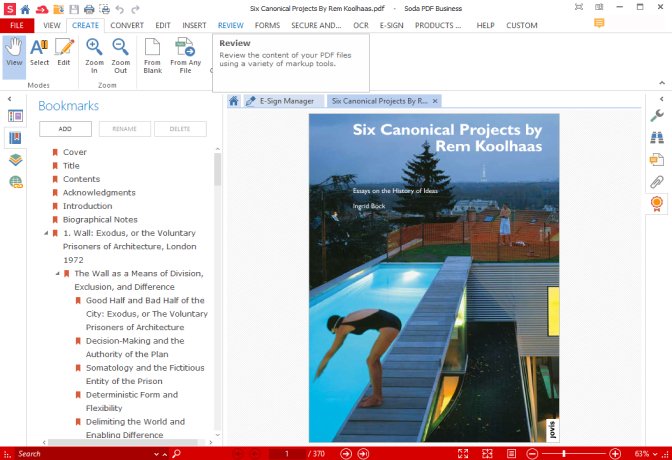Click the bookmarks panel horizontal scrollbar
This screenshot has width=672, height=460.
(x=123, y=442)
